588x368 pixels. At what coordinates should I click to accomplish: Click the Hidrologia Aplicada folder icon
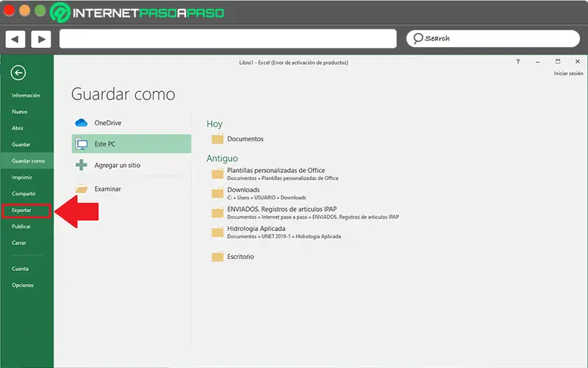click(x=217, y=233)
